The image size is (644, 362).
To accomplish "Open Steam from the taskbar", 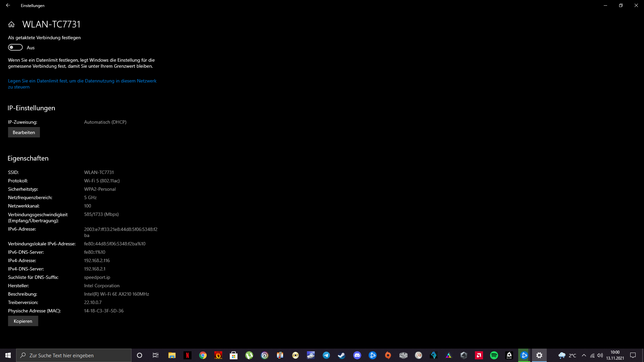I will point(341,355).
